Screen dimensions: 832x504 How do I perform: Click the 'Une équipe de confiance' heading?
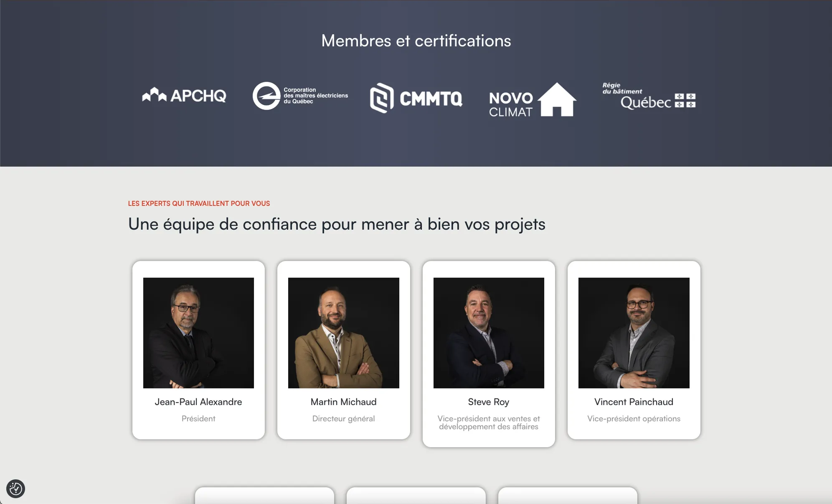point(337,224)
